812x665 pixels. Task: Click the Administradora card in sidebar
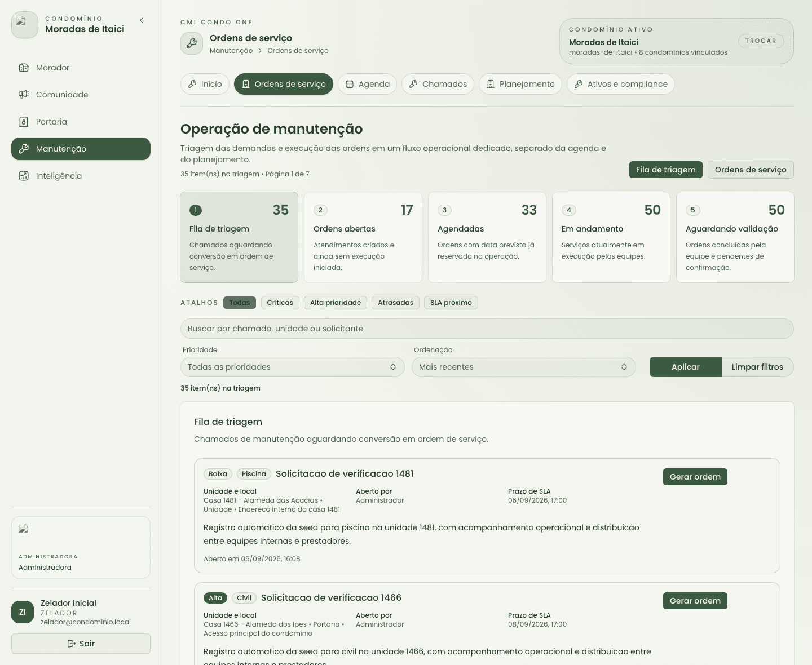pos(81,547)
